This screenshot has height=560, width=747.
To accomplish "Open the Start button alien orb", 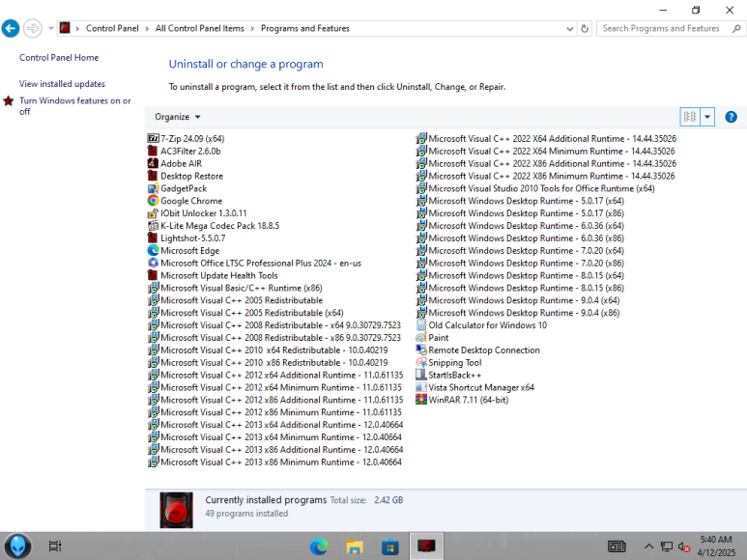I will pos(18,546).
